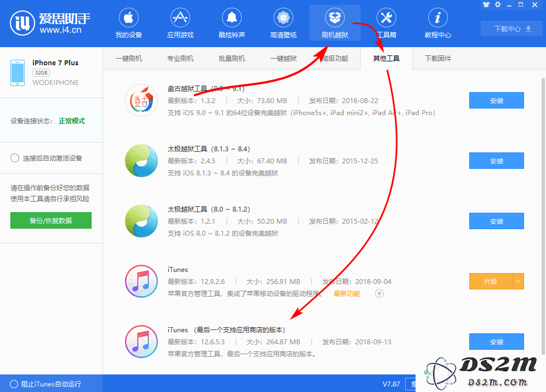Install 太极越狱工具 (8.1.3 ~ 8.4)
Screen dimensions: 546x392
(497, 161)
